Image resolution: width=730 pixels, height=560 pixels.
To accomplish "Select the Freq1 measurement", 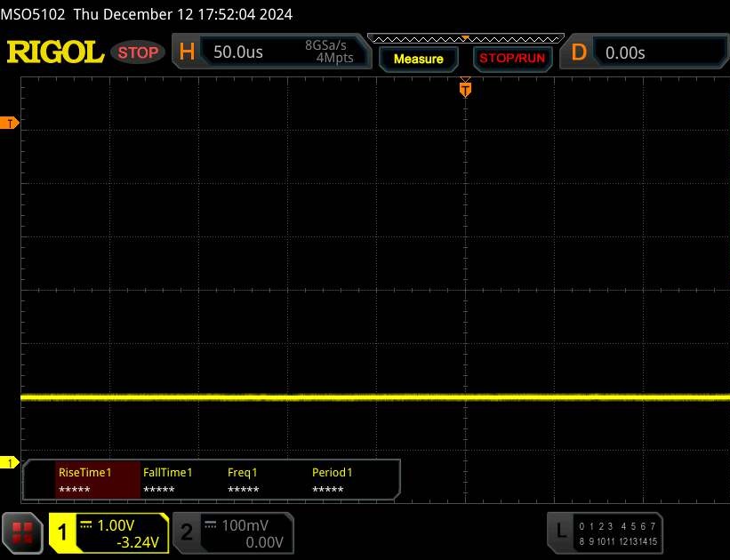I will tap(243, 480).
